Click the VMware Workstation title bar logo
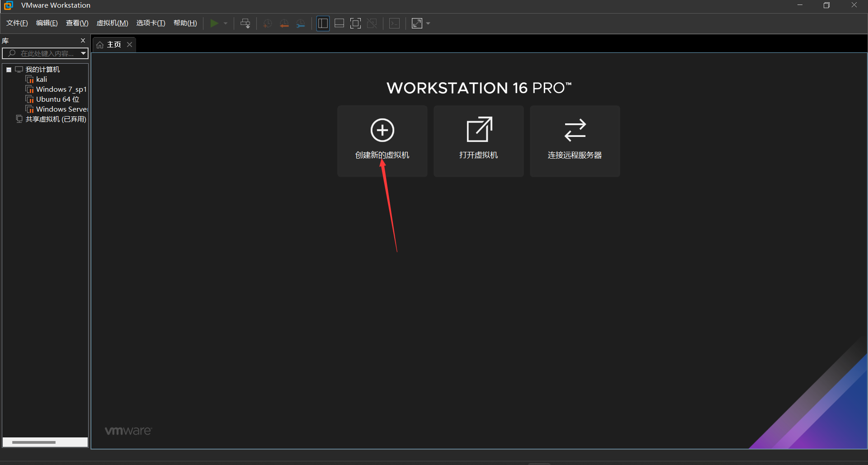Viewport: 868px width, 465px height. point(9,5)
